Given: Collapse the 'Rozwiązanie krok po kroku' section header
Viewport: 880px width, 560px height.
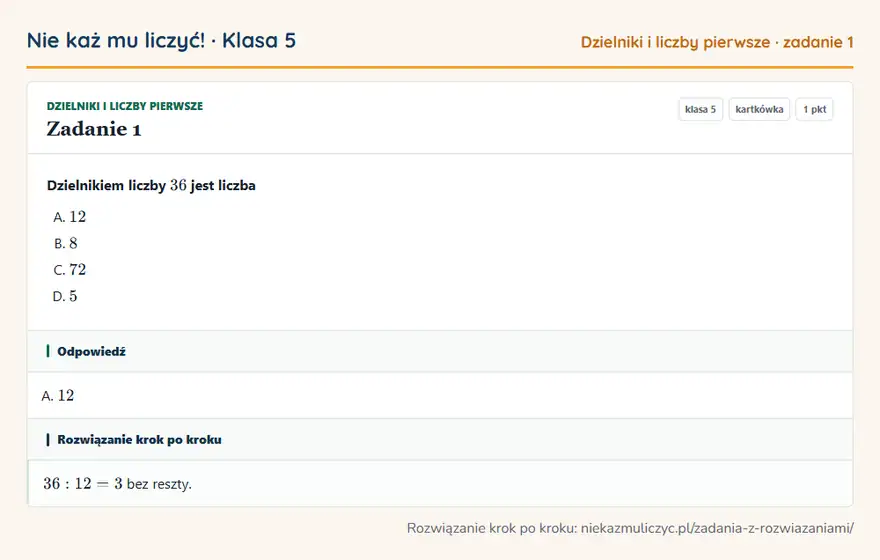Looking at the screenshot, I should click(x=440, y=439).
